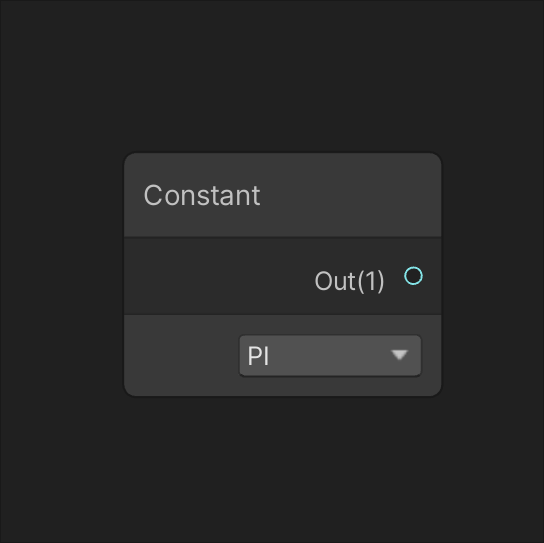Click the output slot row of Constant node
Image resolution: width=544 pixels, height=543 pixels.
coord(283,277)
